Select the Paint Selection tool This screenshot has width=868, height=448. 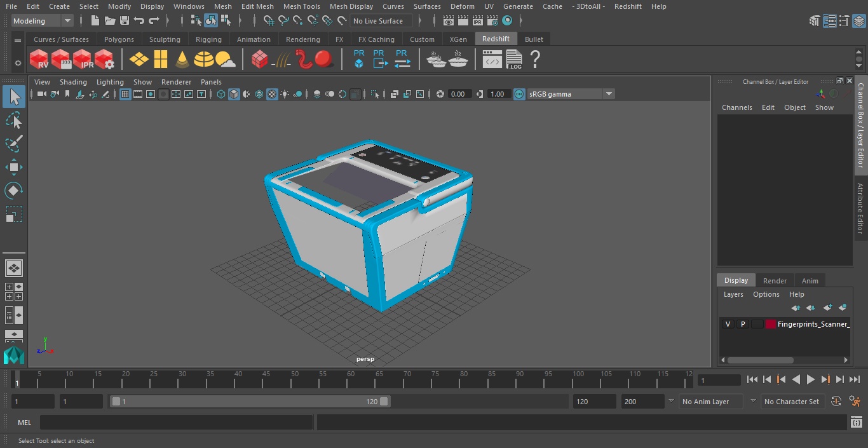tap(13, 144)
